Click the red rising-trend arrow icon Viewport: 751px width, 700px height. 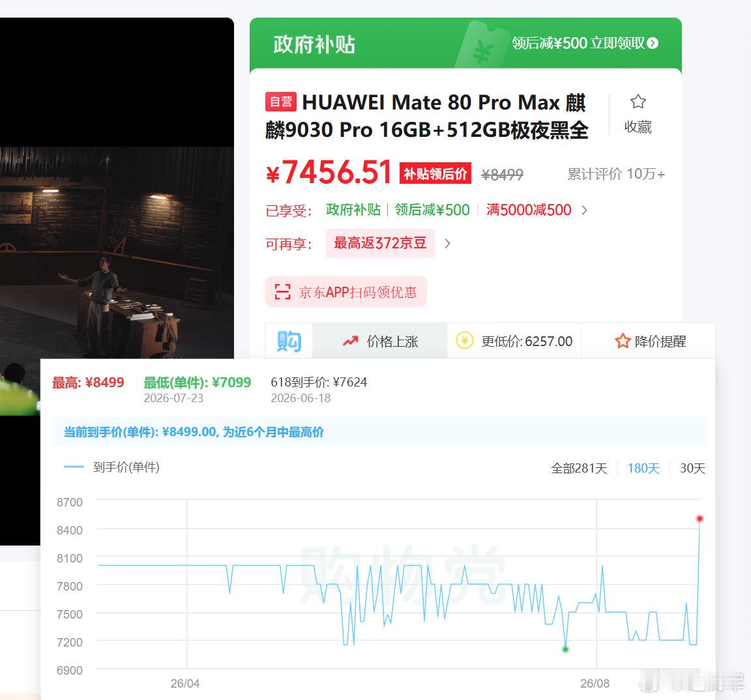(351, 341)
